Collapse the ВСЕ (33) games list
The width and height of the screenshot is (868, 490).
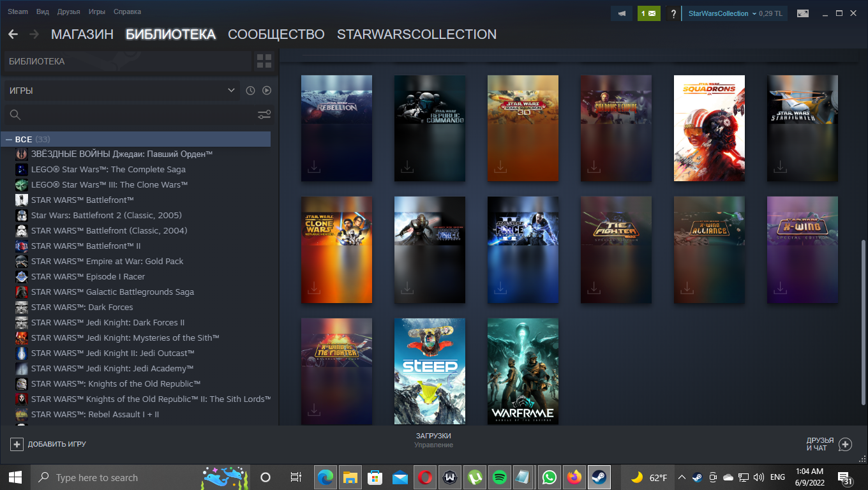tap(9, 139)
